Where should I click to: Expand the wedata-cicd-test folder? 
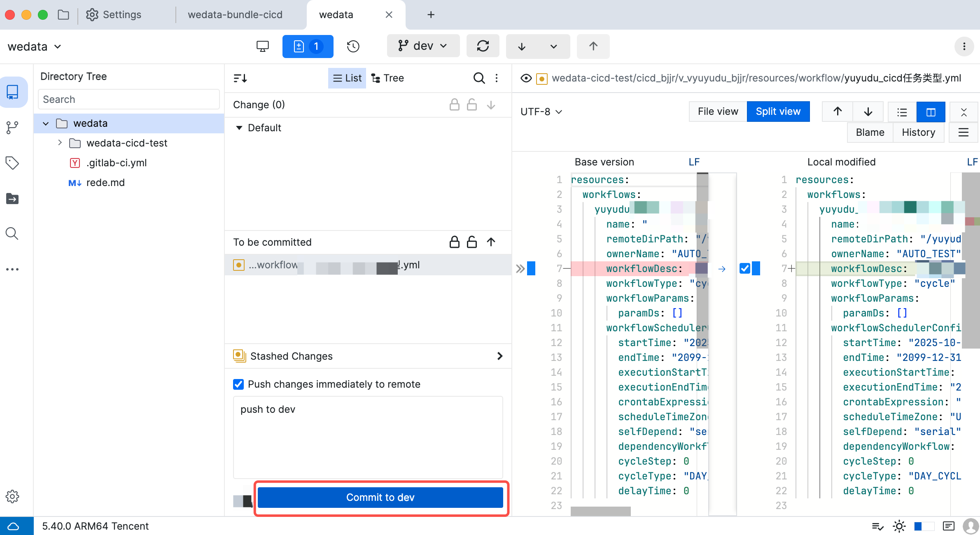pos(60,143)
